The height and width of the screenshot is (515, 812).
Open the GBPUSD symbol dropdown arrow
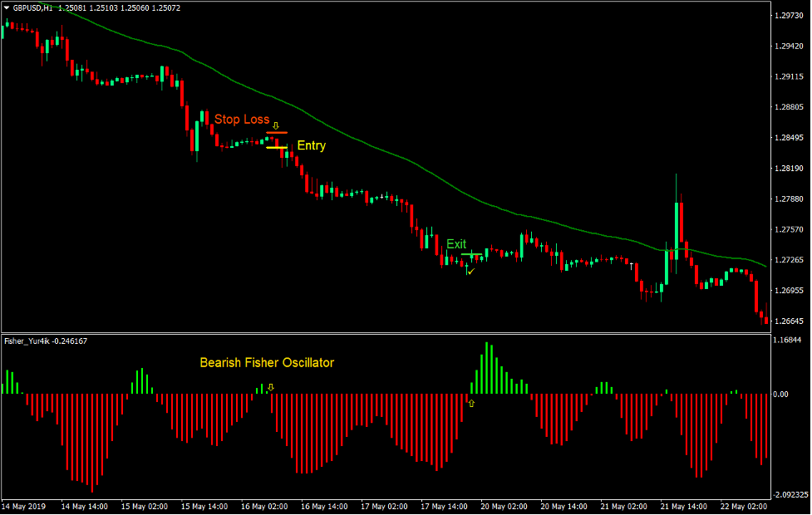point(8,8)
